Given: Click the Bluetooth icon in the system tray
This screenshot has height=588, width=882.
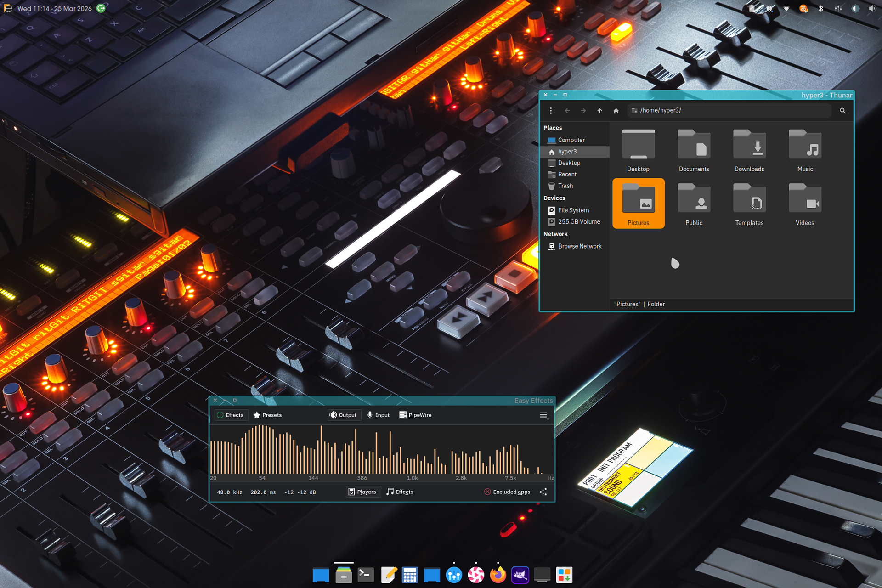Looking at the screenshot, I should (x=820, y=8).
